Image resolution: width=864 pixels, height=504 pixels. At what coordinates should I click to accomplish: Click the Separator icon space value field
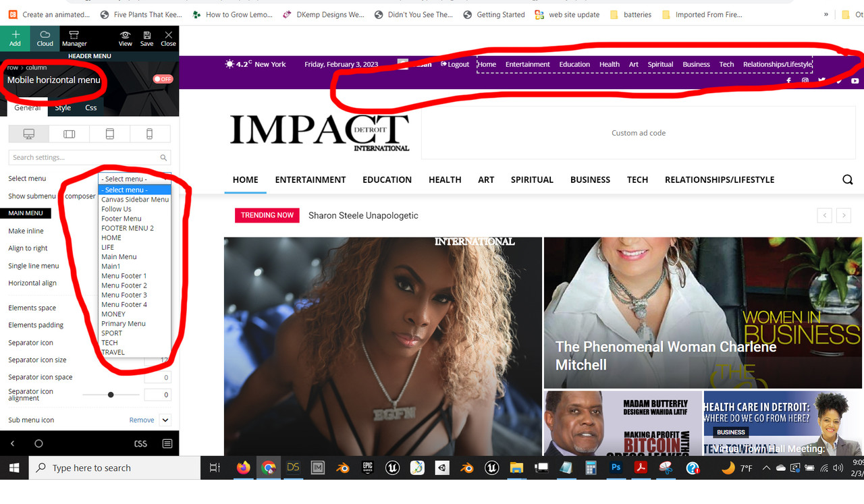pyautogui.click(x=158, y=377)
